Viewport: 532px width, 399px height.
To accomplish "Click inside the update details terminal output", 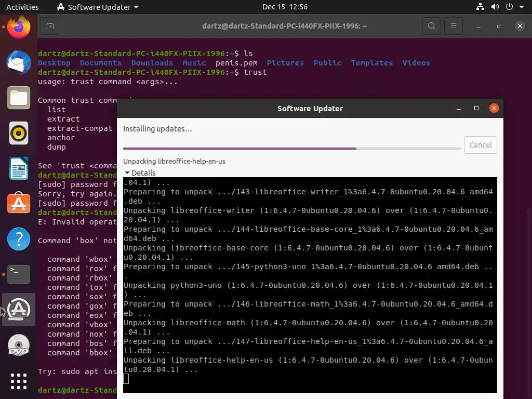I will tap(310, 285).
